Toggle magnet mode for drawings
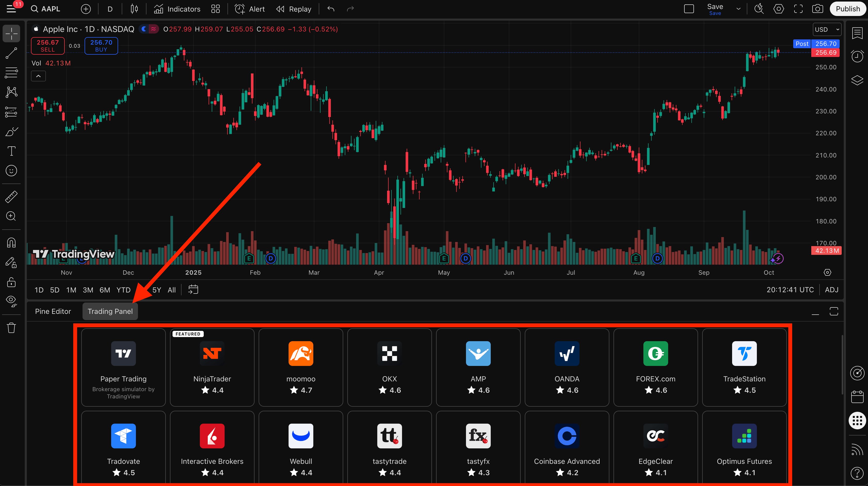868x486 pixels. click(11, 242)
